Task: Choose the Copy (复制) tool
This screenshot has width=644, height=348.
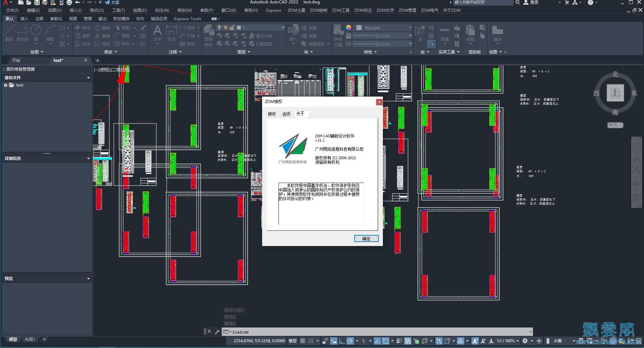Action: coord(82,36)
